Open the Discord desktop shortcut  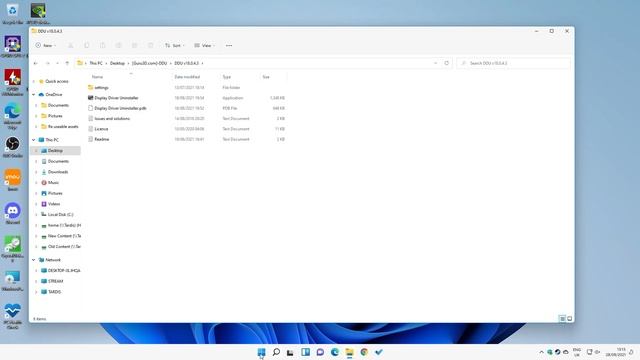[x=13, y=213]
